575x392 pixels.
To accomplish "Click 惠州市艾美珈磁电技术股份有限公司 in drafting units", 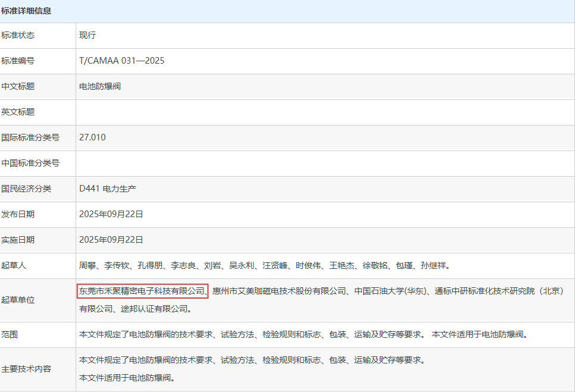I will click(279, 291).
